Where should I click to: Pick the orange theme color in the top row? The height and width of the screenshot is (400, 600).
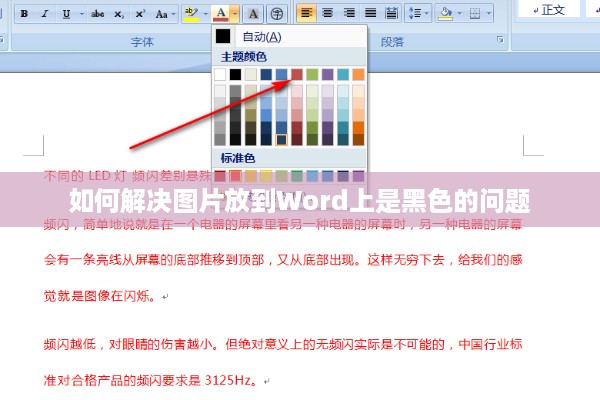click(358, 74)
